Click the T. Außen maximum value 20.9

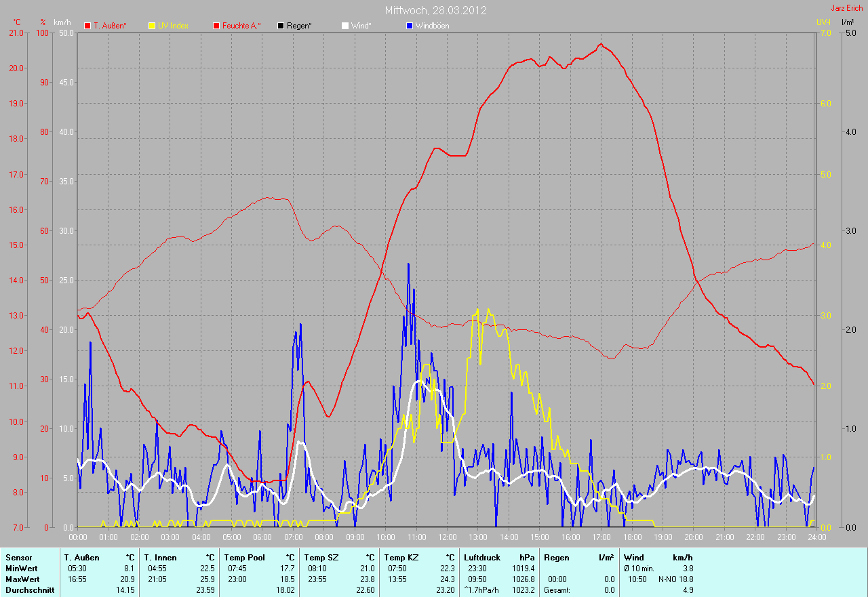[x=126, y=579]
